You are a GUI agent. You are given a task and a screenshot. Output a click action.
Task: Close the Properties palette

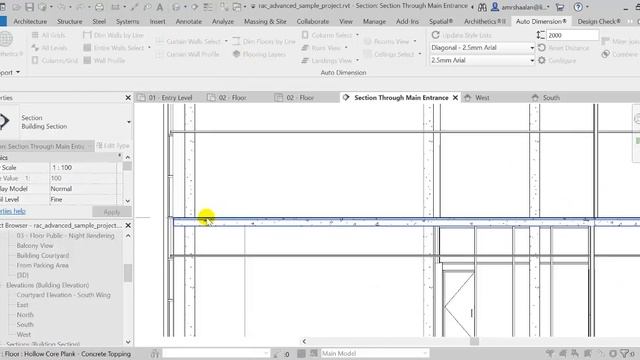click(128, 98)
